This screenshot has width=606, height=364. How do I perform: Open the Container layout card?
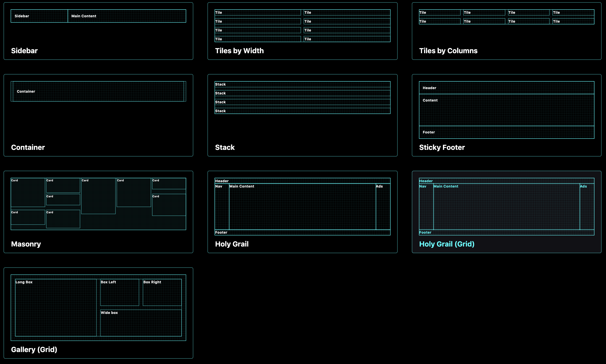coord(98,115)
